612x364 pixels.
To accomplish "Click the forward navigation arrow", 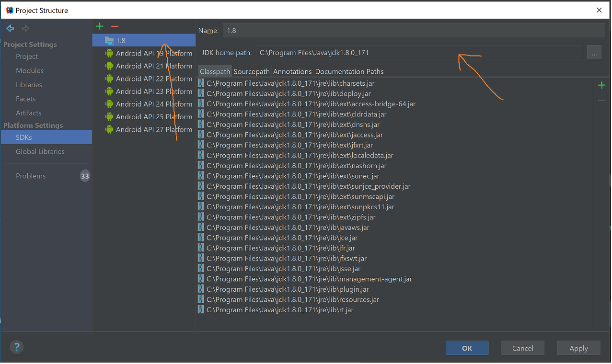I will pos(25,28).
